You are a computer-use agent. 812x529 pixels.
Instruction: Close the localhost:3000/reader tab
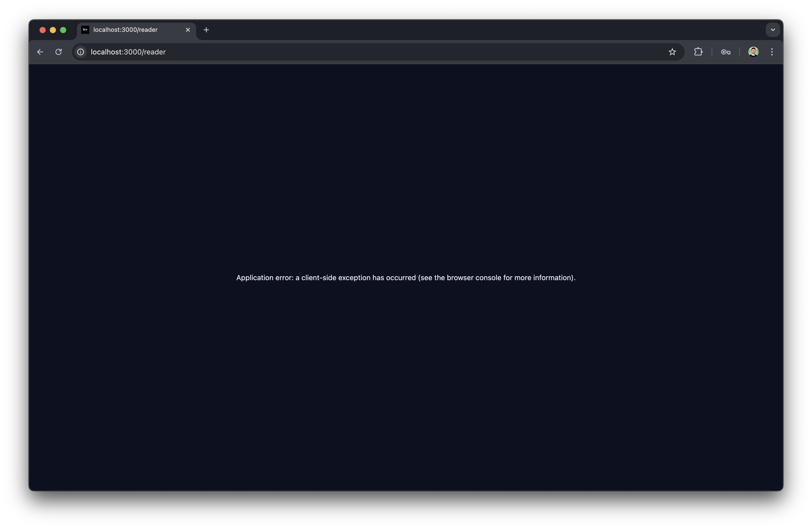[188, 30]
